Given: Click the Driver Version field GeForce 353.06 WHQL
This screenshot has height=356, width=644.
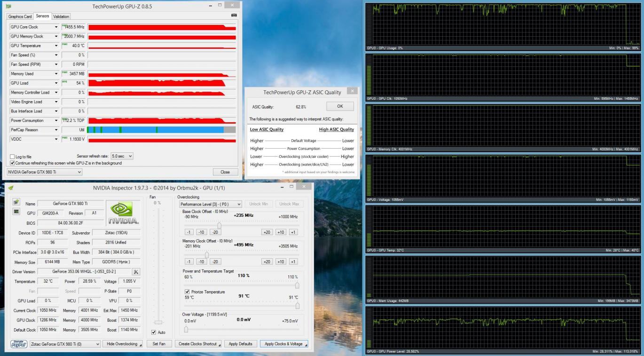Looking at the screenshot, I should (x=84, y=272).
